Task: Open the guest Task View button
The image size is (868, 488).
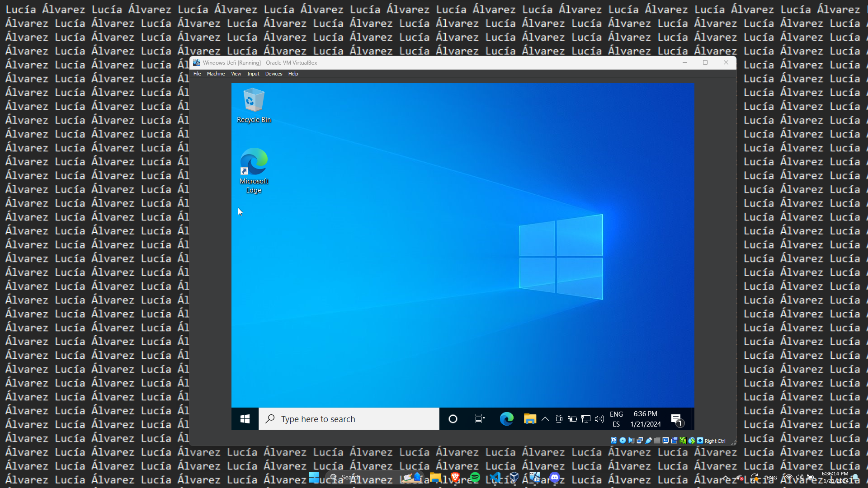Action: coord(480,419)
